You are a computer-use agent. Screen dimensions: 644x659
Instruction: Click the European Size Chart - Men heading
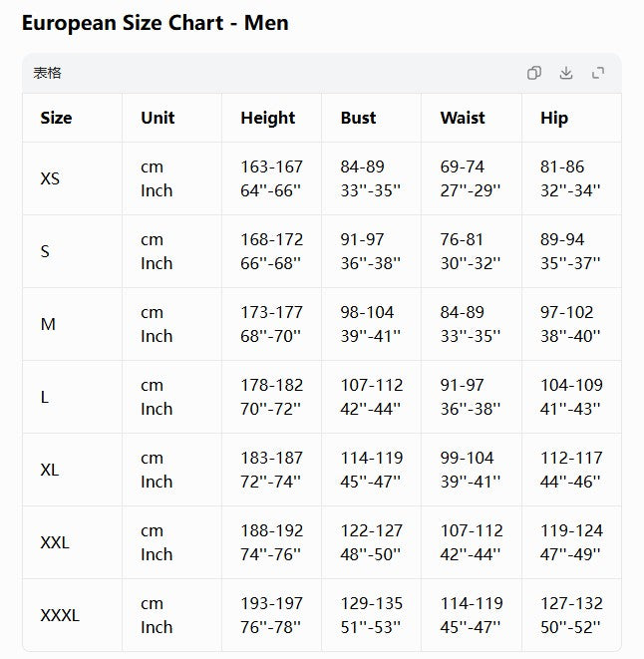click(156, 23)
